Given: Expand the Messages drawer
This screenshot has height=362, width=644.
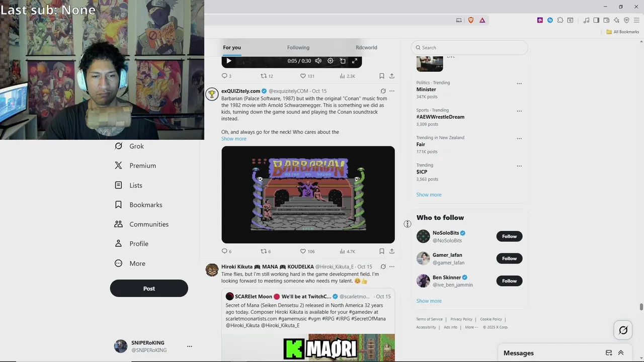Looking at the screenshot, I should coord(621,353).
